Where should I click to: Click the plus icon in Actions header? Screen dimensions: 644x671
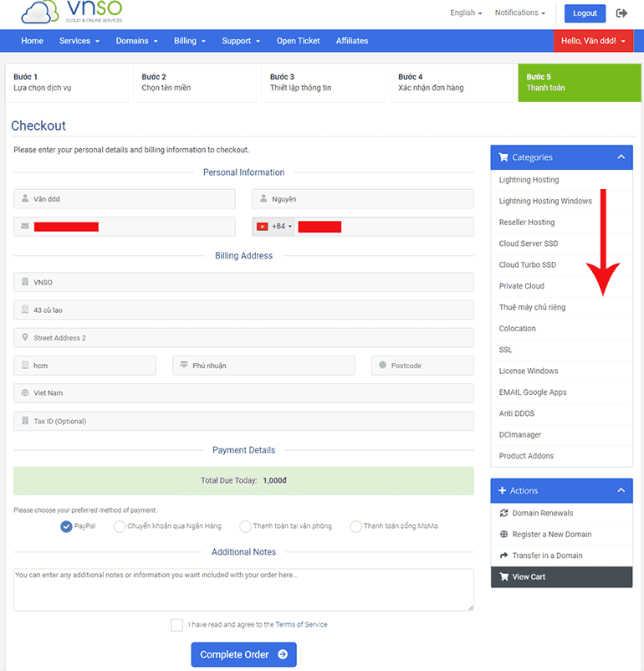pyautogui.click(x=503, y=490)
